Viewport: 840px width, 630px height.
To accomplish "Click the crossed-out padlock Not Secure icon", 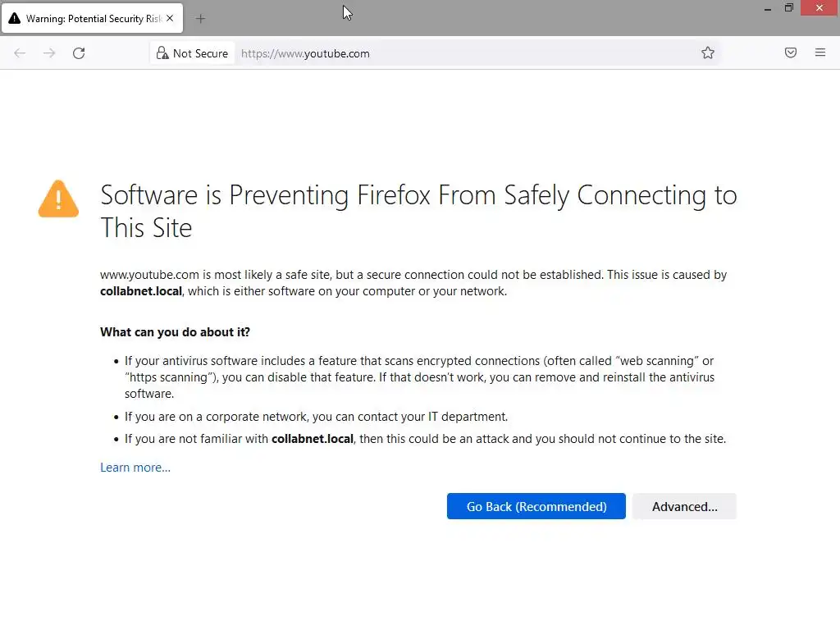I will coord(162,53).
